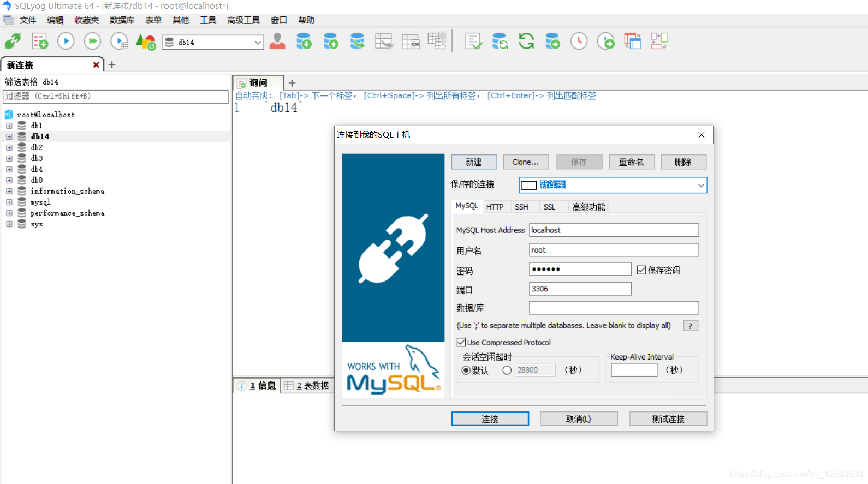Click the 重命名 button

632,162
